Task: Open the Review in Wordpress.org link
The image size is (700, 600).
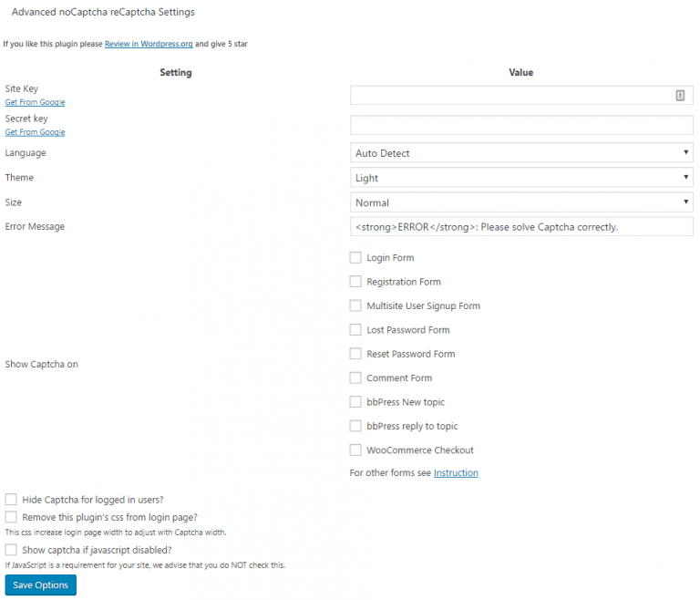Action: [x=149, y=44]
